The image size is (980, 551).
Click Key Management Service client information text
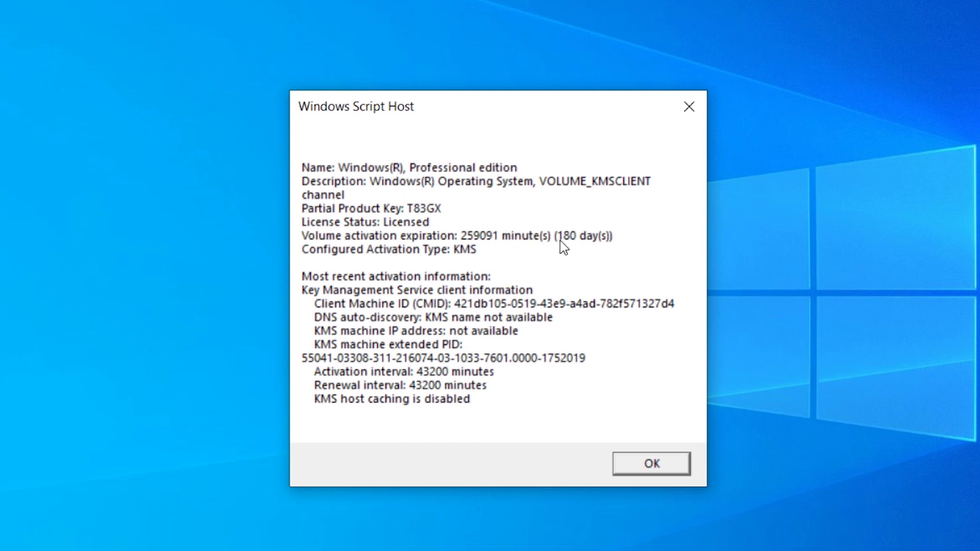point(416,290)
